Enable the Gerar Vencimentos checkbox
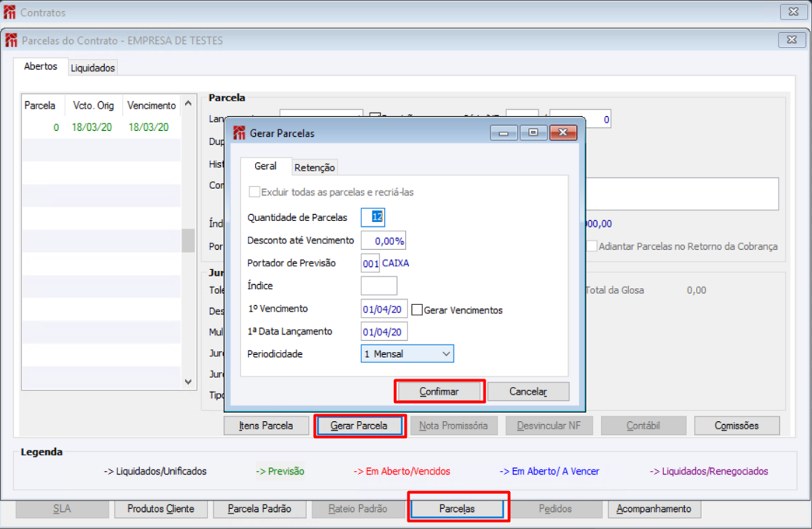The image size is (812, 529). pos(417,310)
